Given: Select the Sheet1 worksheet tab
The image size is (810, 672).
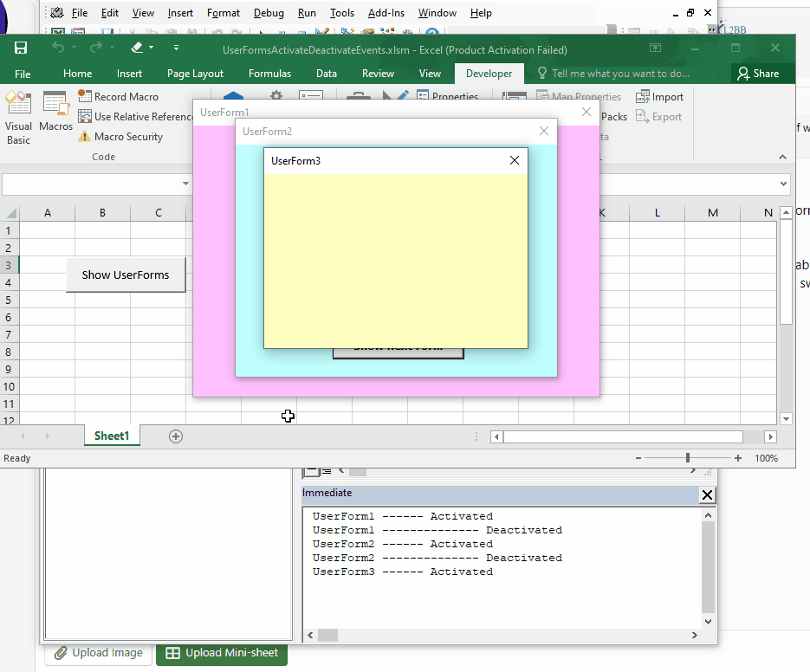Looking at the screenshot, I should click(111, 436).
